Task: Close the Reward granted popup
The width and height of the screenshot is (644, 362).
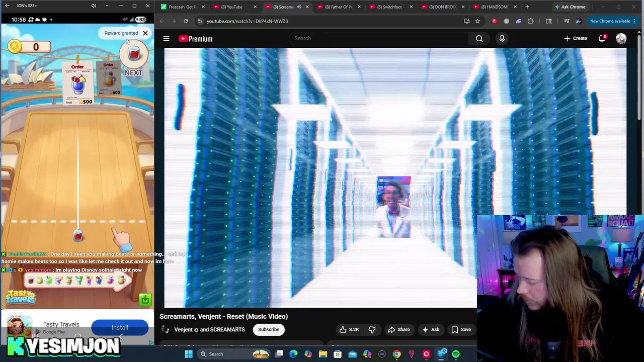Action: (145, 33)
